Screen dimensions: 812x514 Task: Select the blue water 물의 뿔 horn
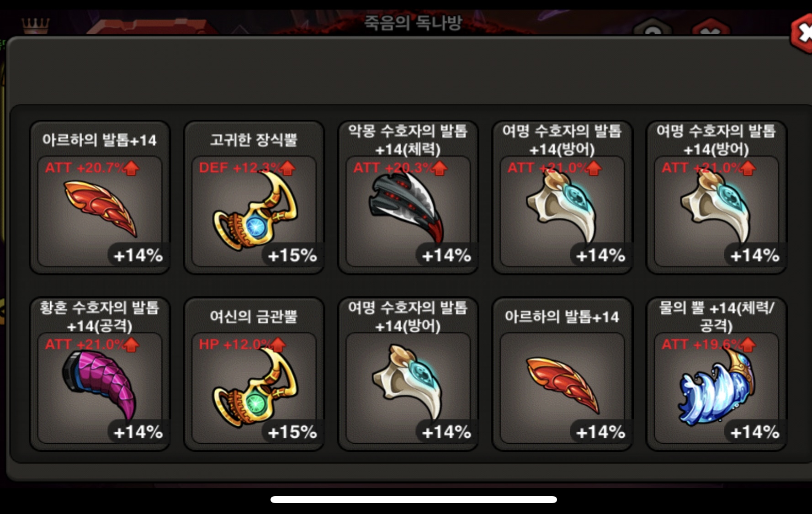(x=716, y=374)
